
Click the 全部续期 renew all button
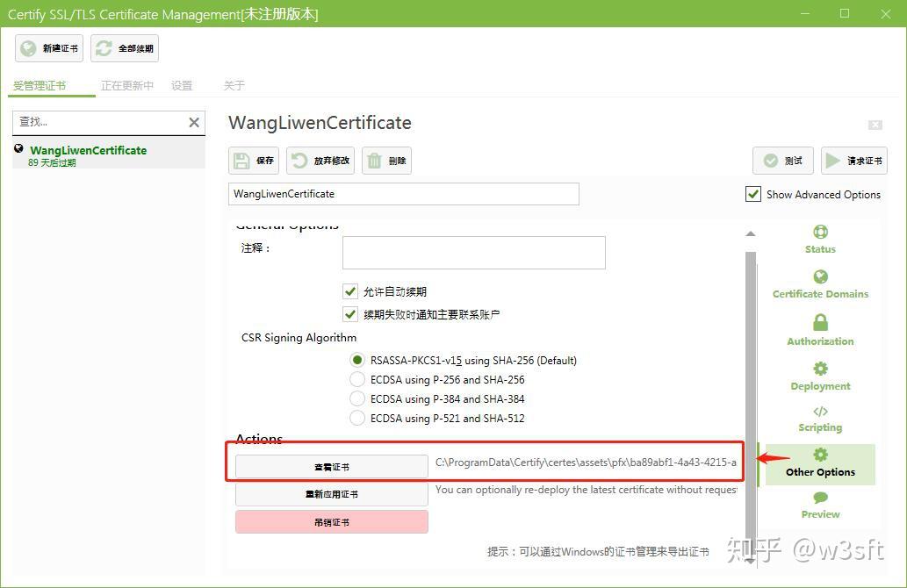point(125,48)
